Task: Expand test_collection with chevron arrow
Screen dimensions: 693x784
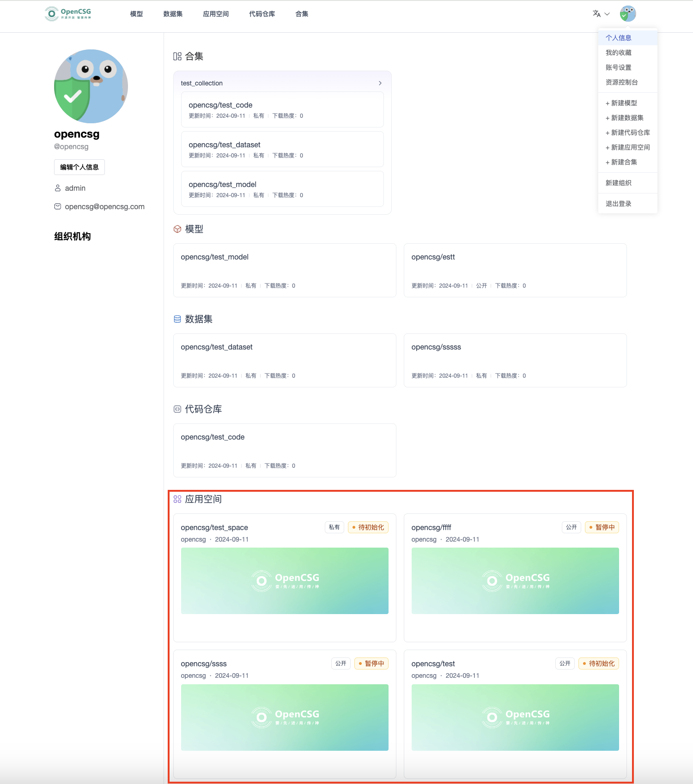Action: click(x=380, y=83)
